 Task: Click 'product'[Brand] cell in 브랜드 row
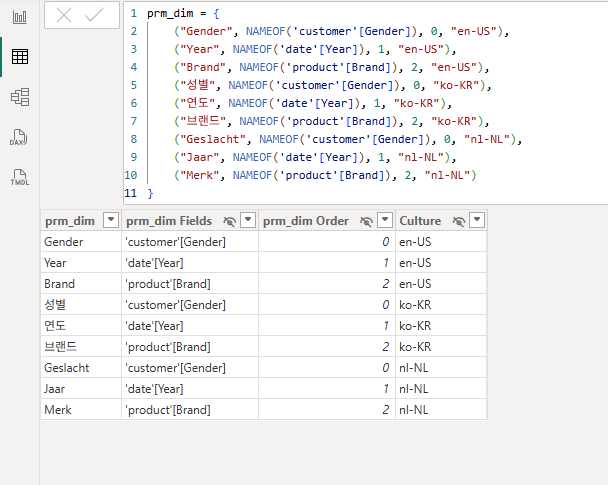coord(190,347)
